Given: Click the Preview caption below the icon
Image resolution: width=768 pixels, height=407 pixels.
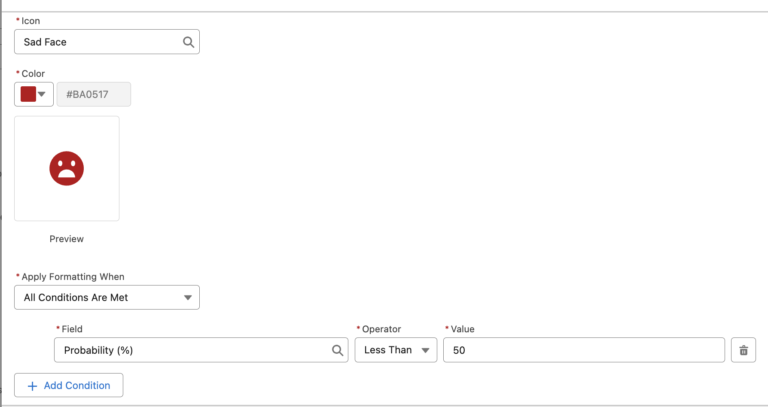Looking at the screenshot, I should point(66,239).
